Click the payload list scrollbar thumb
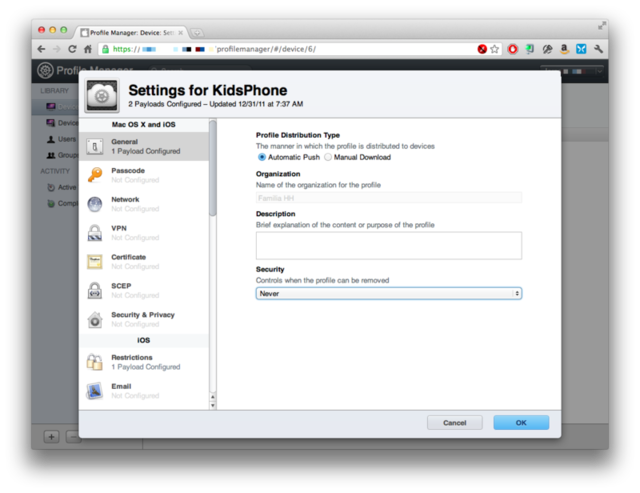The width and height of the screenshot is (640, 493). [x=213, y=168]
